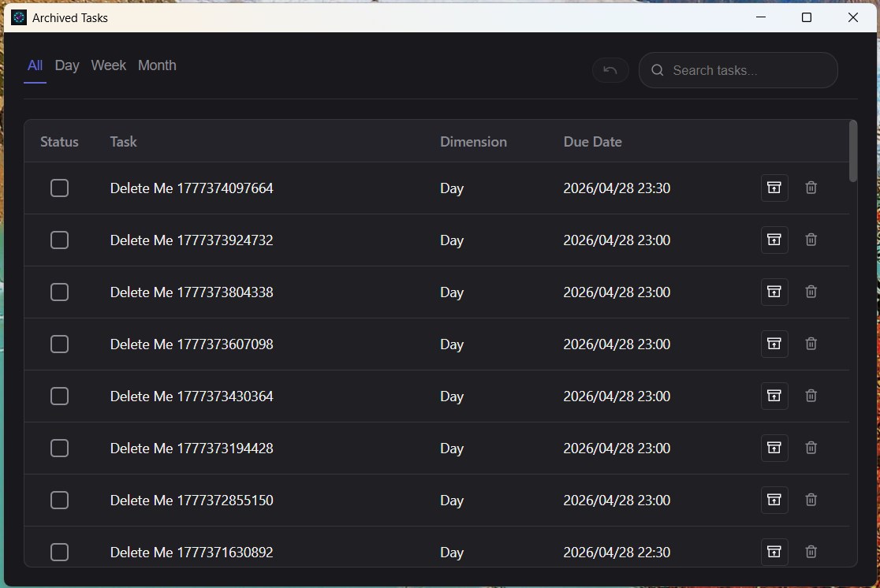This screenshot has height=588, width=880.
Task: Click due date 2026/04/28 22:30
Action: coord(617,552)
